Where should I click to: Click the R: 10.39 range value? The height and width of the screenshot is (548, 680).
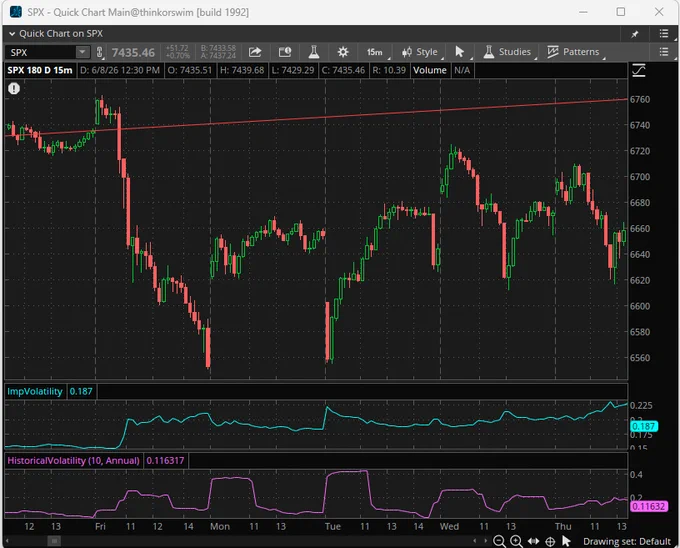pyautogui.click(x=389, y=70)
